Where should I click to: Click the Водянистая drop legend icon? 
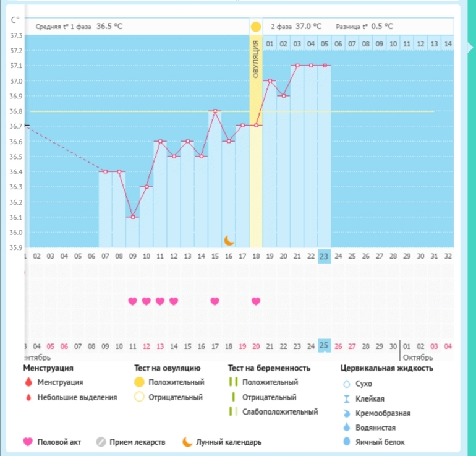(x=346, y=427)
